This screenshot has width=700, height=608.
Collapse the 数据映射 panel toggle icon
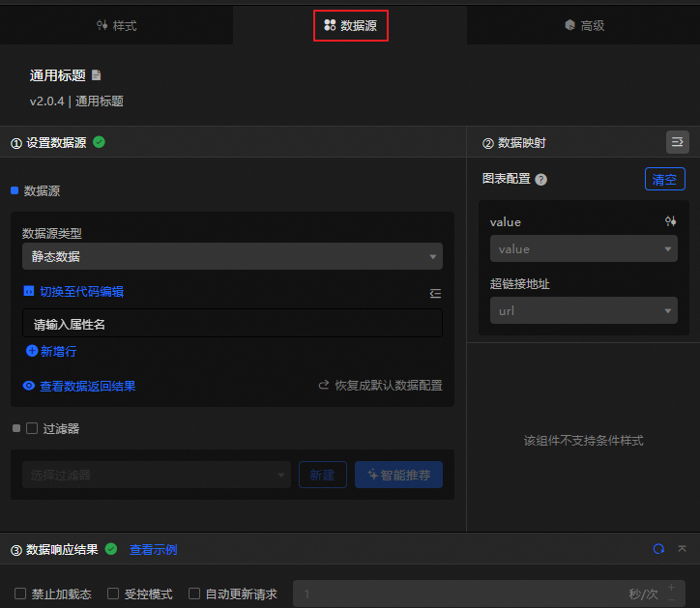click(x=677, y=142)
